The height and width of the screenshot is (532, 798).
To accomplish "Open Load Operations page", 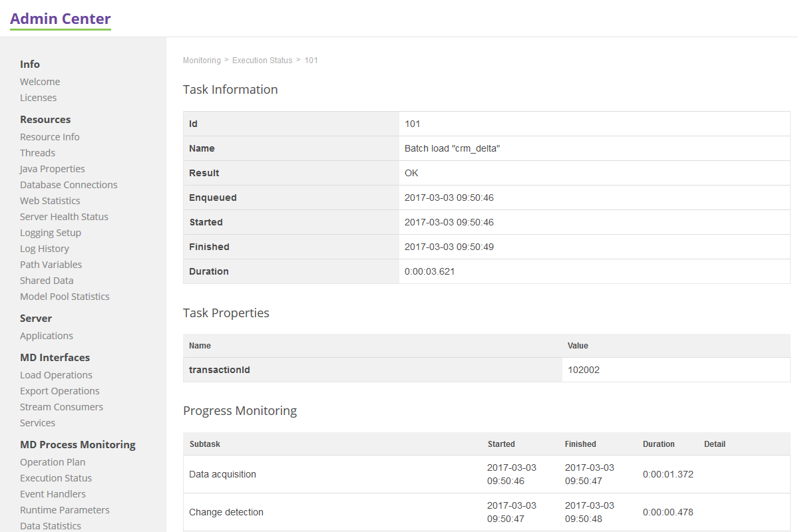I will pyautogui.click(x=56, y=375).
